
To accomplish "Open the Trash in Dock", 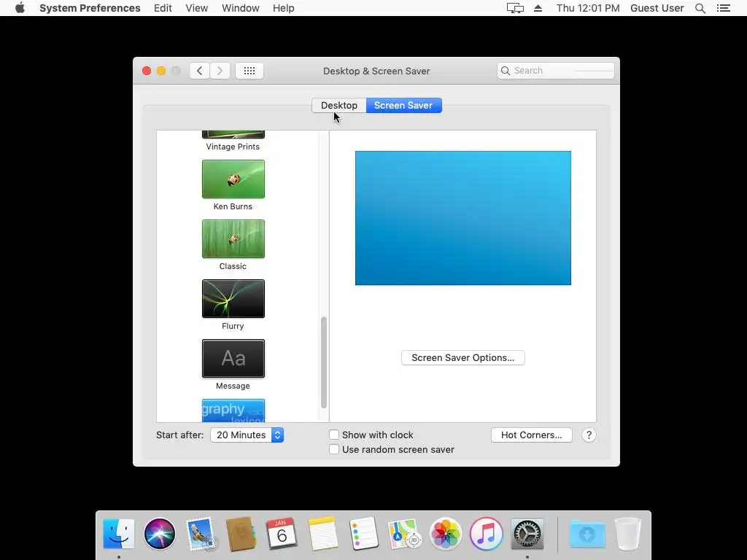I will pos(628,534).
